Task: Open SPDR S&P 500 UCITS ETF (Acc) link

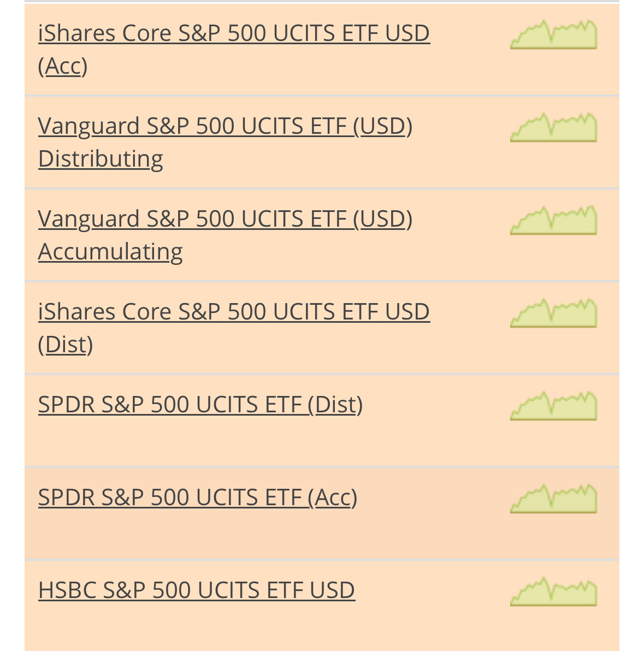Action: pos(198,498)
